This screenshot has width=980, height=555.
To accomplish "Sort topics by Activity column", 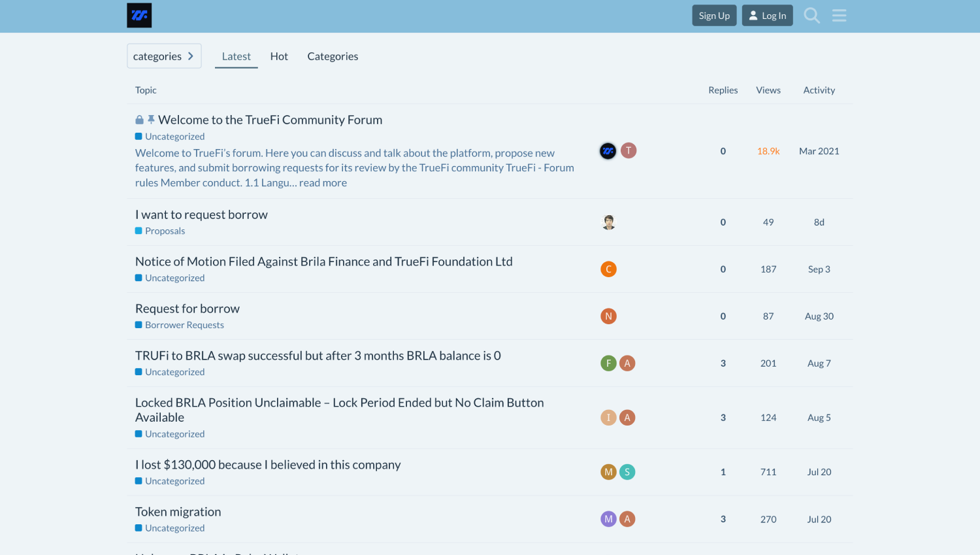I will click(x=819, y=90).
